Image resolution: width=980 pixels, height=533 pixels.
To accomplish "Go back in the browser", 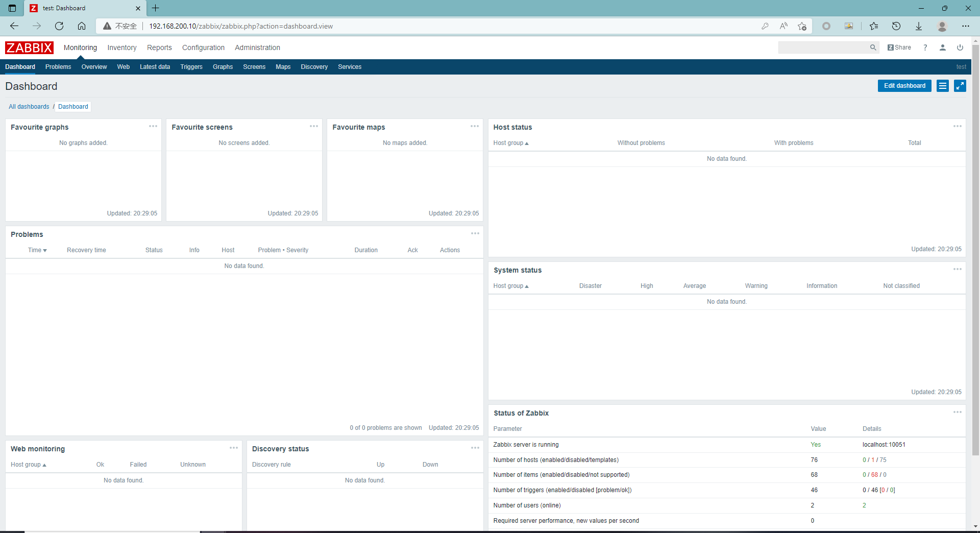I will coord(14,26).
